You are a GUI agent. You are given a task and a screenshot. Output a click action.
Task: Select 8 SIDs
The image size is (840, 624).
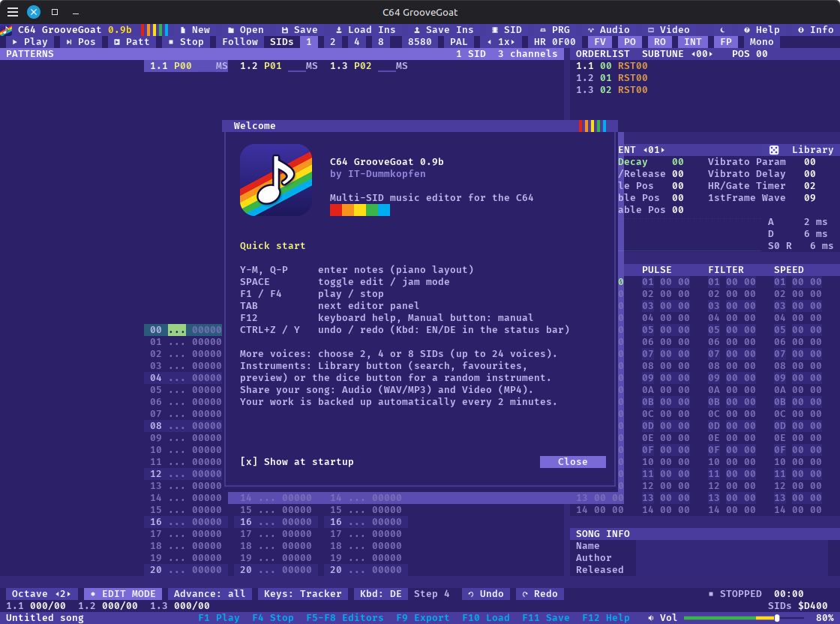[381, 42]
